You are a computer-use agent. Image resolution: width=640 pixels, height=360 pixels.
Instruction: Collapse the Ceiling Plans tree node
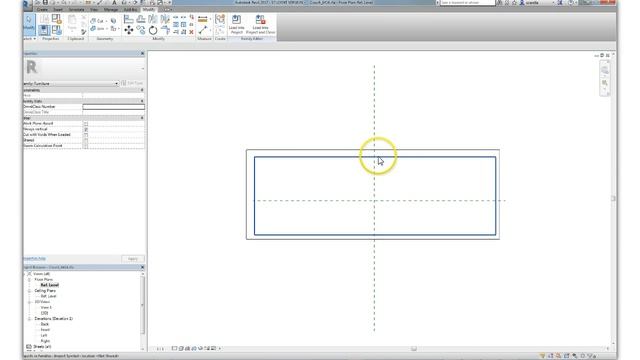(29, 291)
